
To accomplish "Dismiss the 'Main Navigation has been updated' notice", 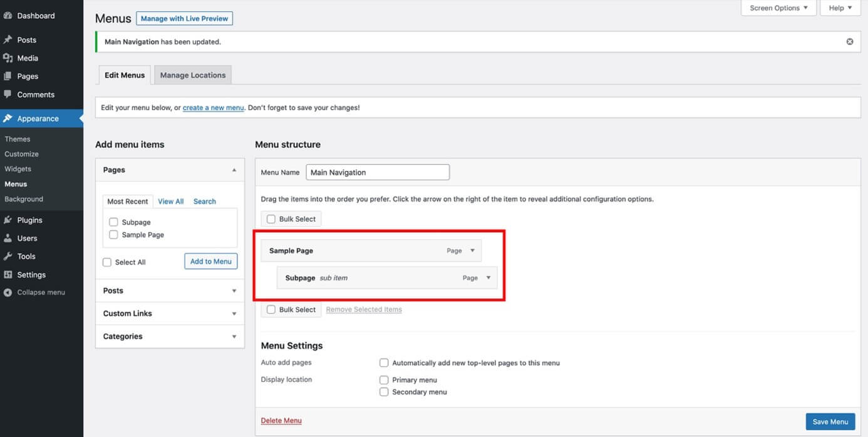I will (850, 42).
